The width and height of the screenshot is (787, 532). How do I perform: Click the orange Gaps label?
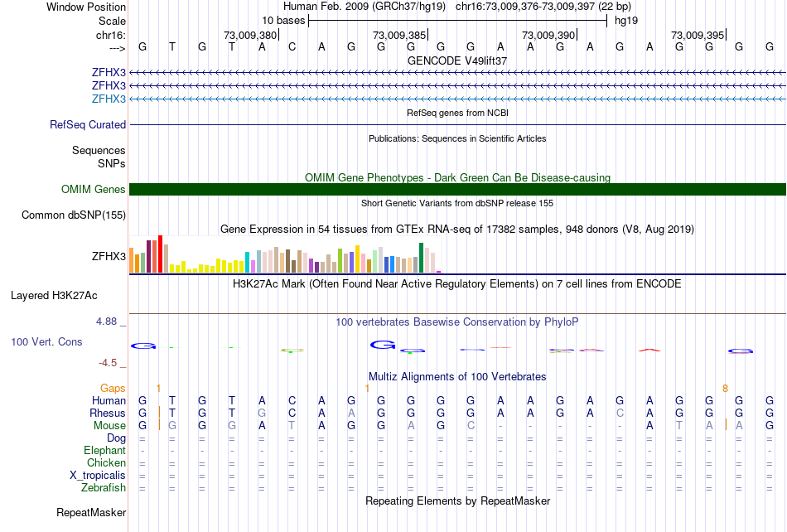113,388
